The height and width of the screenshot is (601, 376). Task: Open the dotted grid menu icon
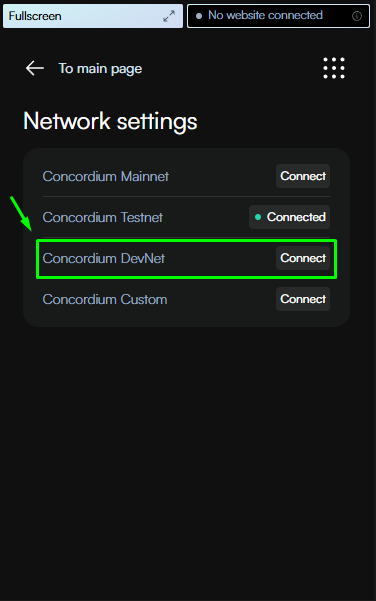(x=334, y=68)
